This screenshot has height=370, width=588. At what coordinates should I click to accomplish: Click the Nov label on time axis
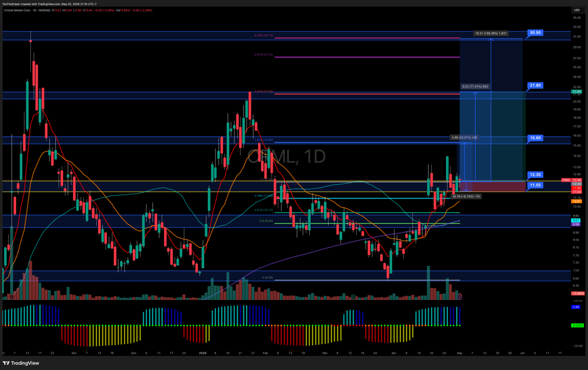pos(74,352)
